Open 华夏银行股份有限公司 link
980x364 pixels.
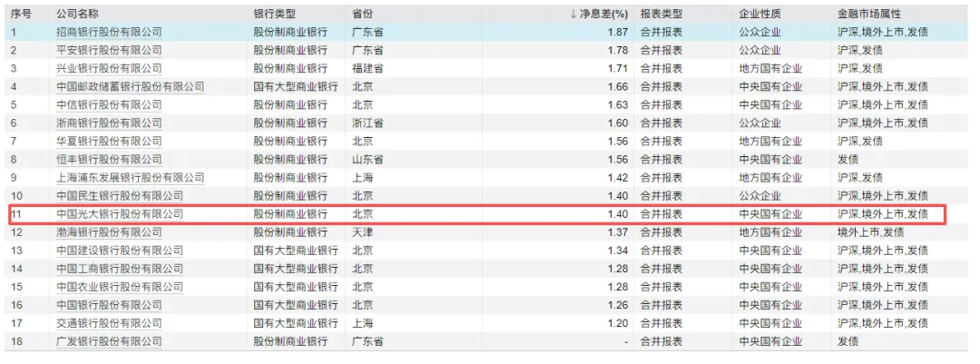pos(109,142)
